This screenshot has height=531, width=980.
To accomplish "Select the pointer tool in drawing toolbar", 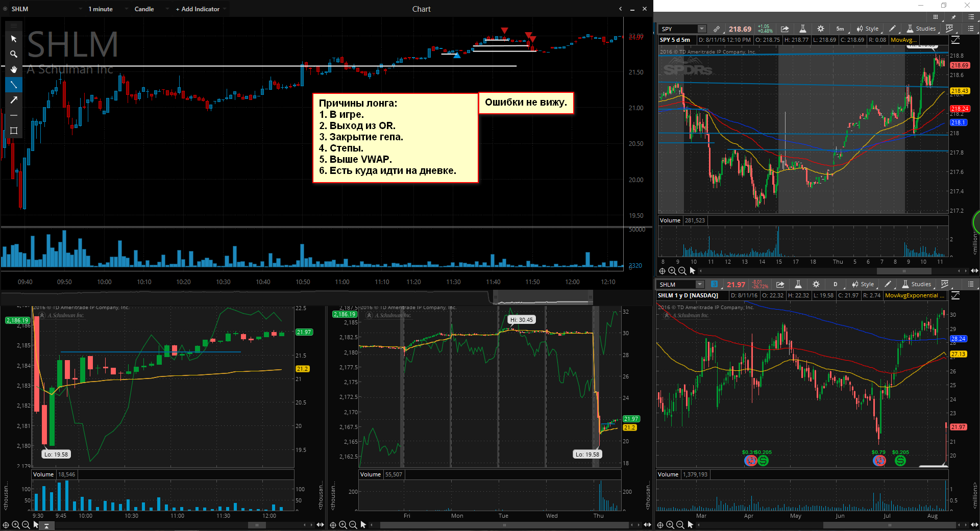I will 14,39.
